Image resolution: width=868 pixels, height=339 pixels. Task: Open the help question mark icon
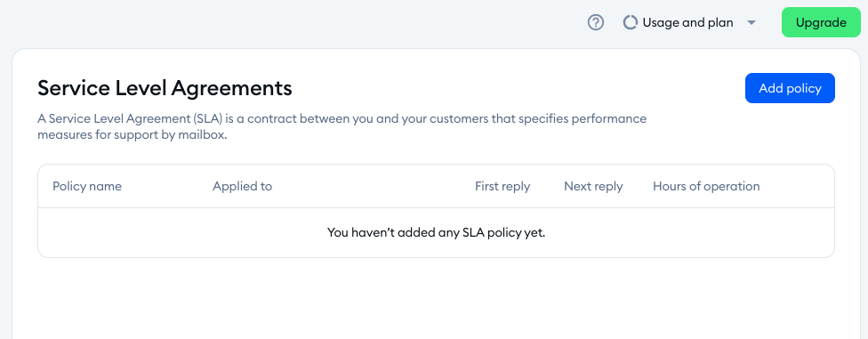click(x=596, y=23)
